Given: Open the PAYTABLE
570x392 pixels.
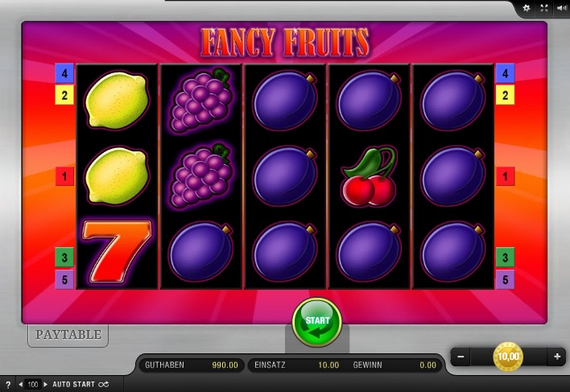Looking at the screenshot, I should pyautogui.click(x=68, y=335).
